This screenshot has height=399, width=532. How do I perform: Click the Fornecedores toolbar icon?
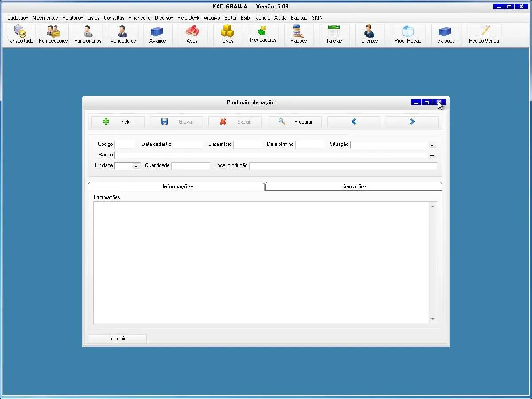click(x=54, y=35)
